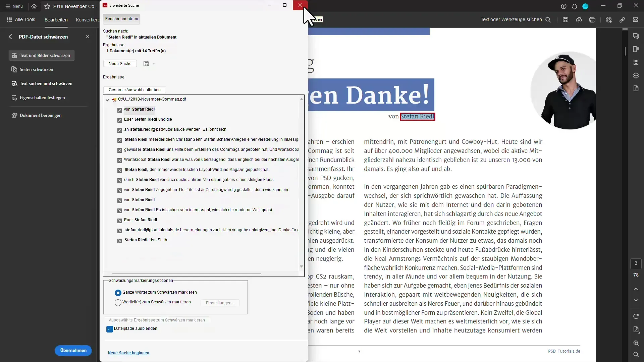Toggle Dateipfade ausblenden checkbox
644x362 pixels.
(x=110, y=329)
